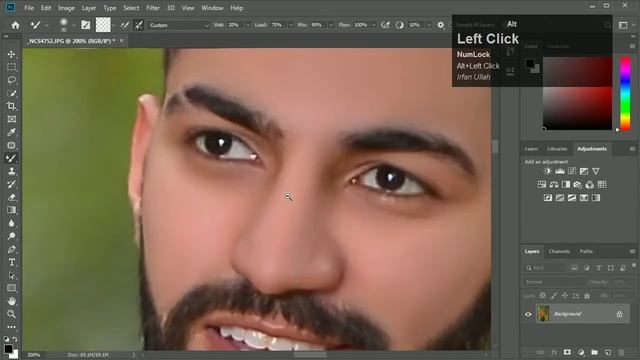
Task: Open the Kind layer filter dropdown
Action: click(x=544, y=268)
